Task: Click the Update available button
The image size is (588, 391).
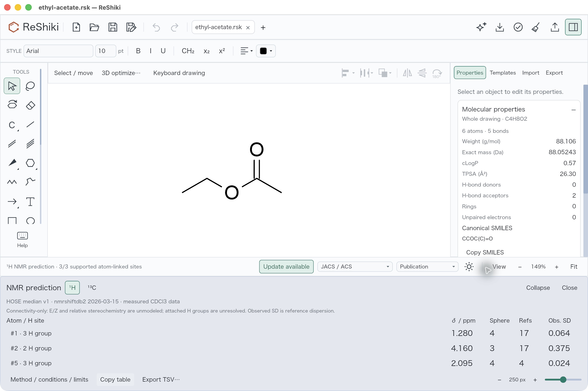Action: click(x=286, y=267)
